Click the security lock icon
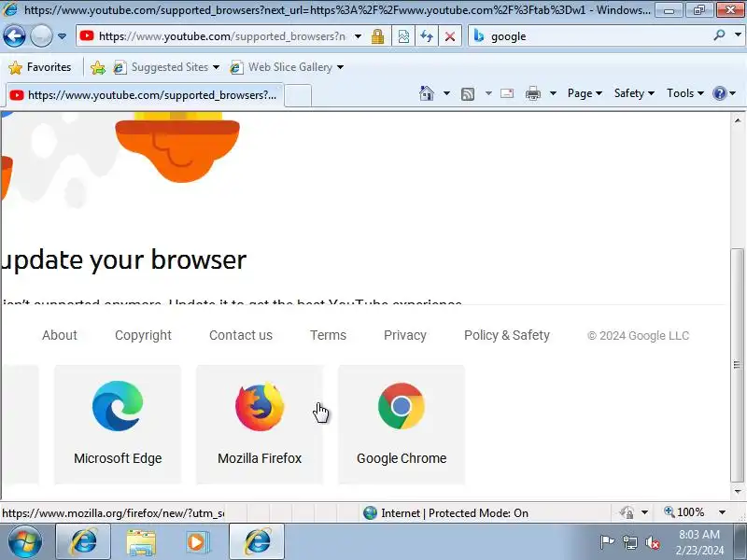Viewport: 747px width, 560px height. click(378, 36)
